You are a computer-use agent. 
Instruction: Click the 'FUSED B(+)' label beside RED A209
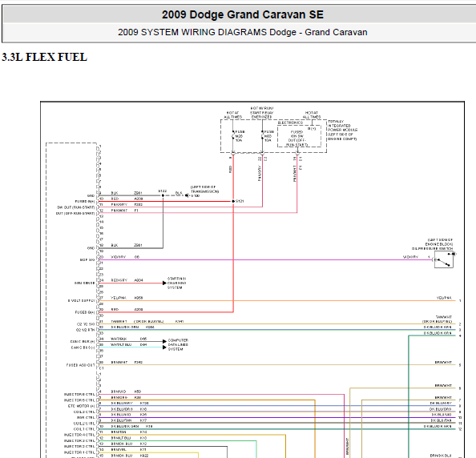pyautogui.click(x=85, y=202)
